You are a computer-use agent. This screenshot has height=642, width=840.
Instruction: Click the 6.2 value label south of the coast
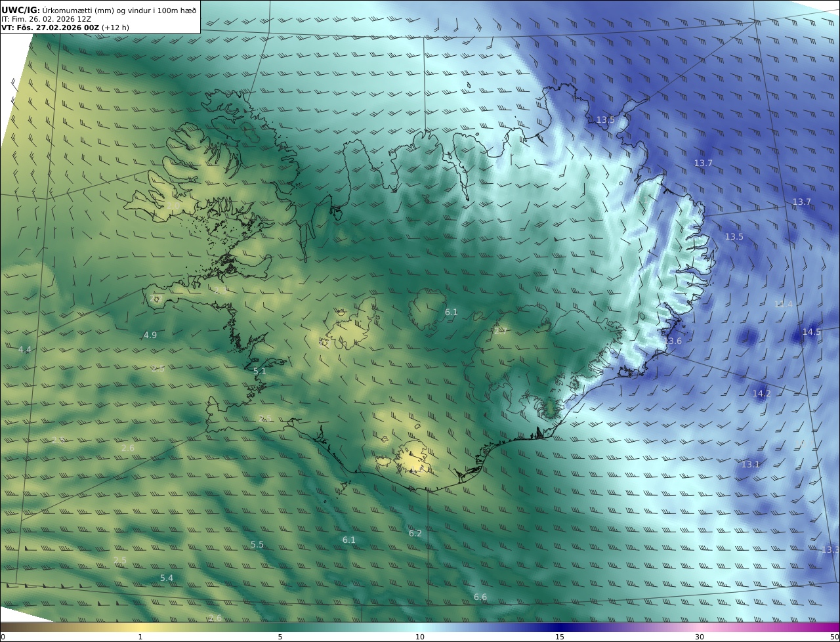coord(415,534)
